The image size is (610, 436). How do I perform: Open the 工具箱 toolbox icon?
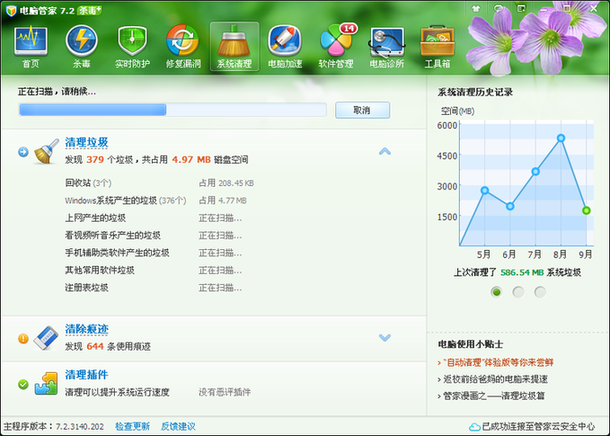(x=437, y=45)
